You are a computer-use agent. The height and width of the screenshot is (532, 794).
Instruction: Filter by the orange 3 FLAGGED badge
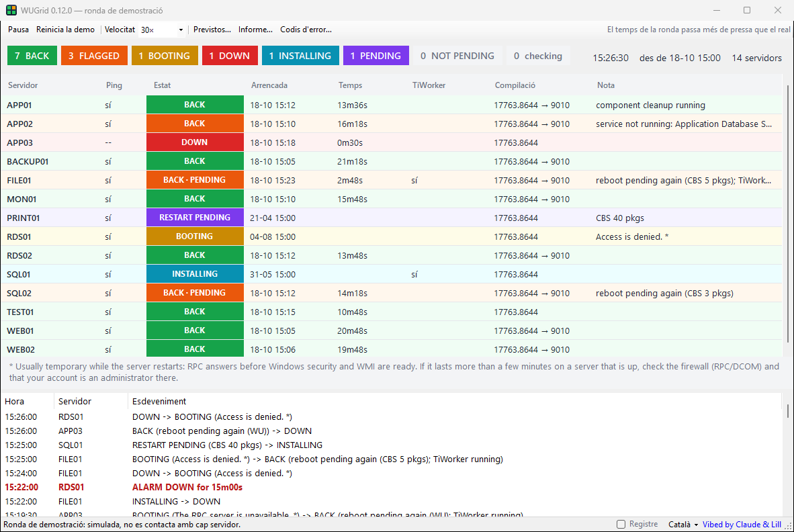coord(94,56)
